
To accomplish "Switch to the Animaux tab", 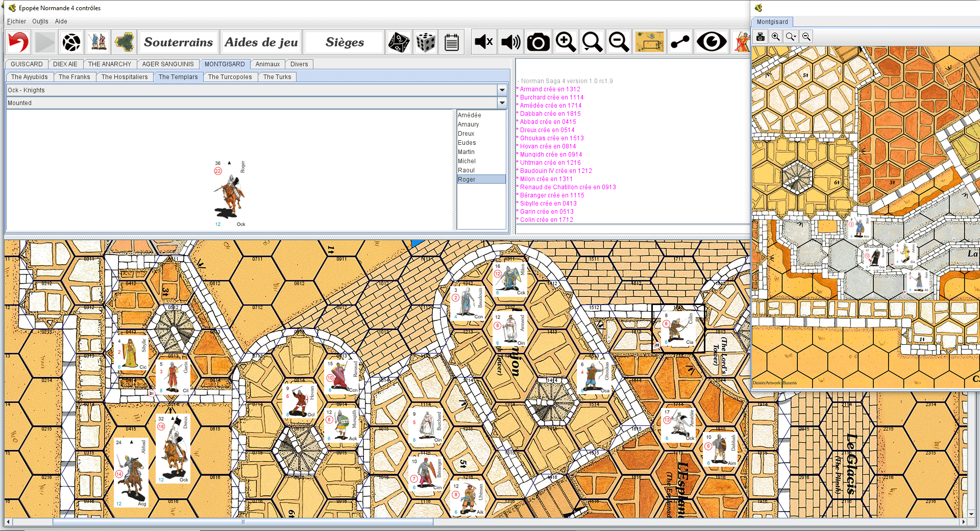I will coord(267,64).
